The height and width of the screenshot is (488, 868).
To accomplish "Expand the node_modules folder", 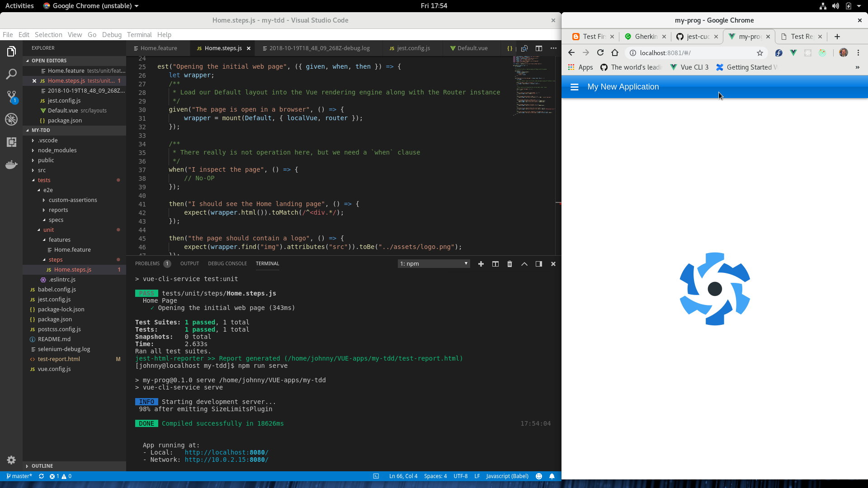I will [x=57, y=150].
